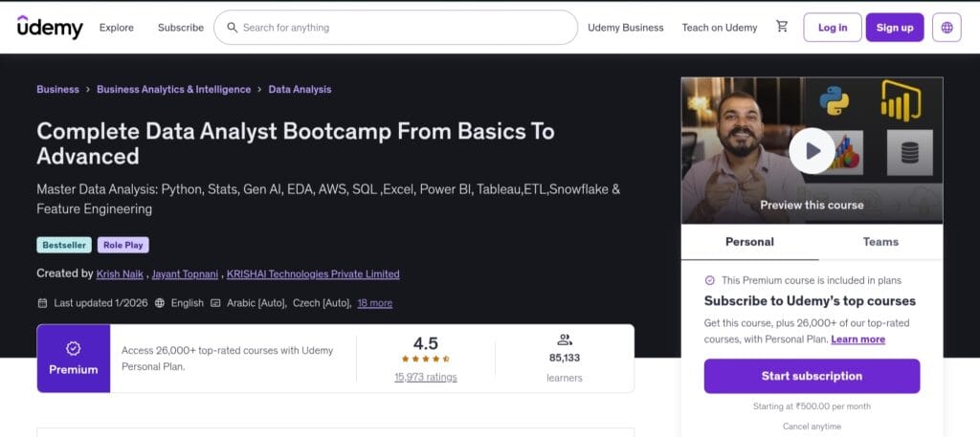Screen dimensions: 980x437
Task: Click the search magnifier icon
Action: (232, 28)
